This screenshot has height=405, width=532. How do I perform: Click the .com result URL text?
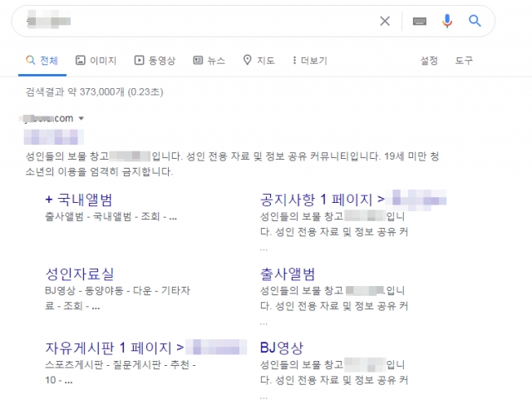[x=47, y=118]
